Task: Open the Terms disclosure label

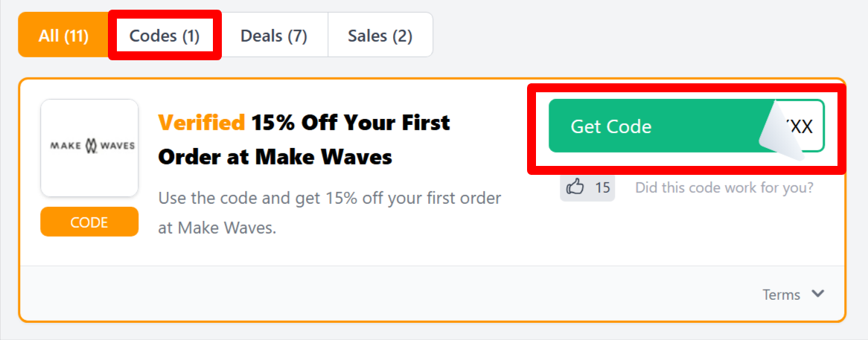Action: tap(781, 295)
